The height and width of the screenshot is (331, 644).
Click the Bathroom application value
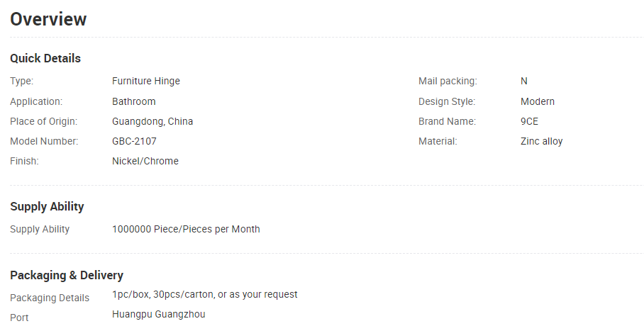click(x=134, y=101)
